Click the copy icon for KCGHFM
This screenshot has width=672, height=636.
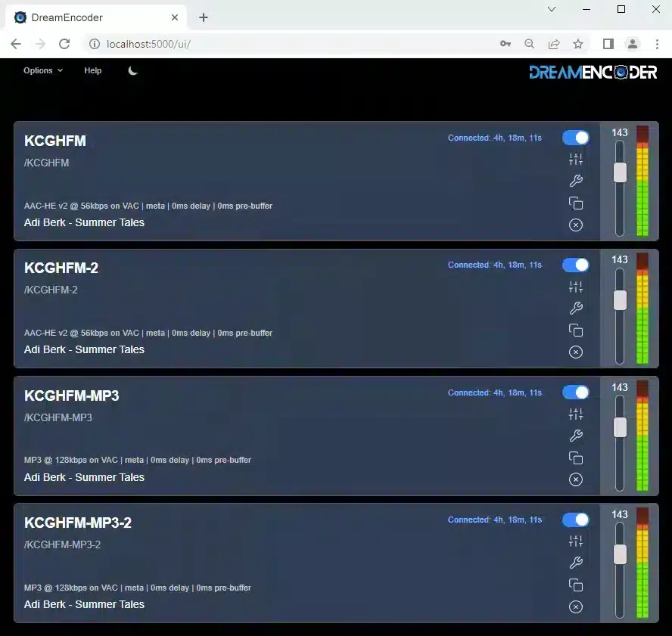[x=576, y=203]
